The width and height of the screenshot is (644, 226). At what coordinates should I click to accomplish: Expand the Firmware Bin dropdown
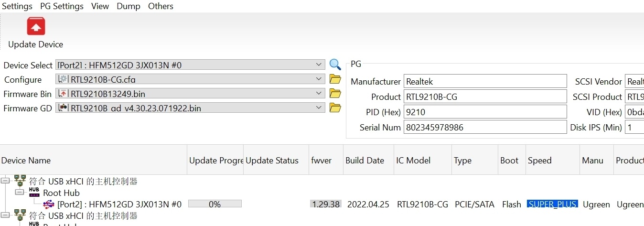pyautogui.click(x=319, y=94)
